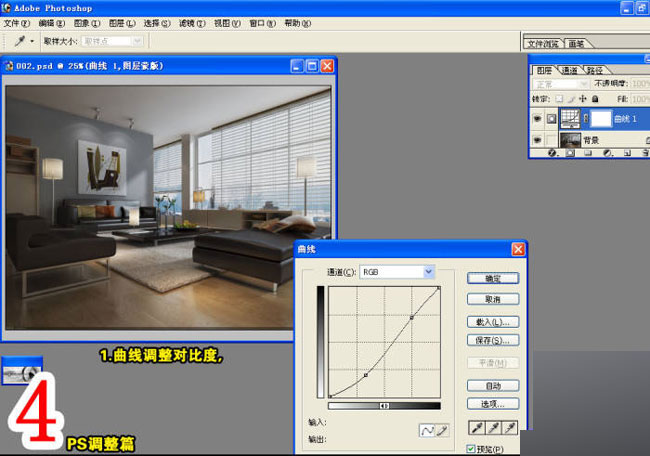The image size is (650, 456).
Task: Toggle the empty link box on 背景 layer
Action: [x=551, y=140]
